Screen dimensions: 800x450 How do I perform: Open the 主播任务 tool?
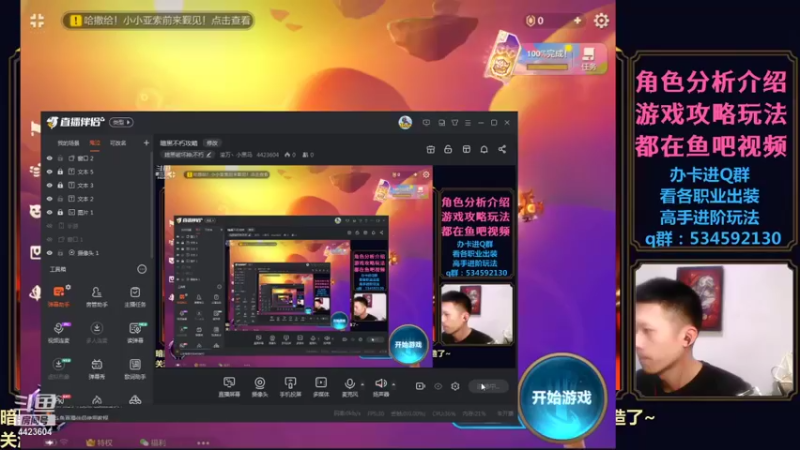coord(135,296)
